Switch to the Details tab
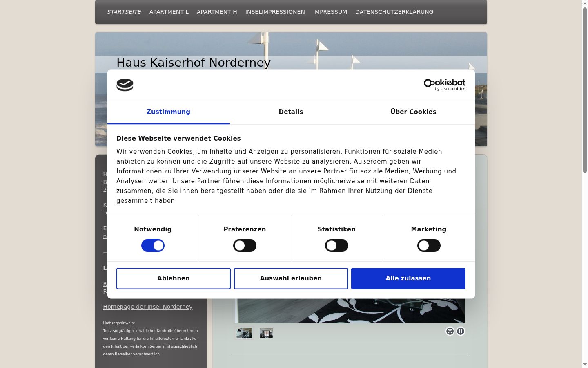This screenshot has height=368, width=588. tap(291, 112)
